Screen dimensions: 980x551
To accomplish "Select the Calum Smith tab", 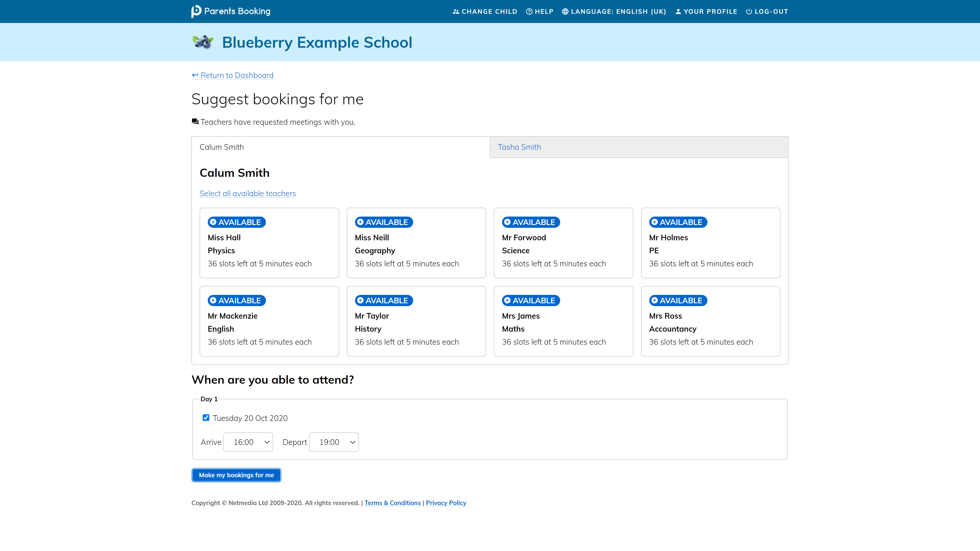I will click(x=222, y=147).
